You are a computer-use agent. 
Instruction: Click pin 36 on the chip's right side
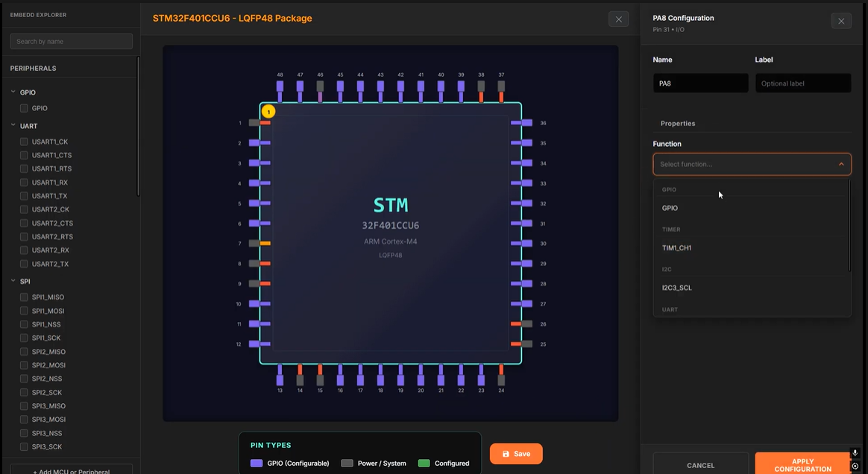coord(521,123)
